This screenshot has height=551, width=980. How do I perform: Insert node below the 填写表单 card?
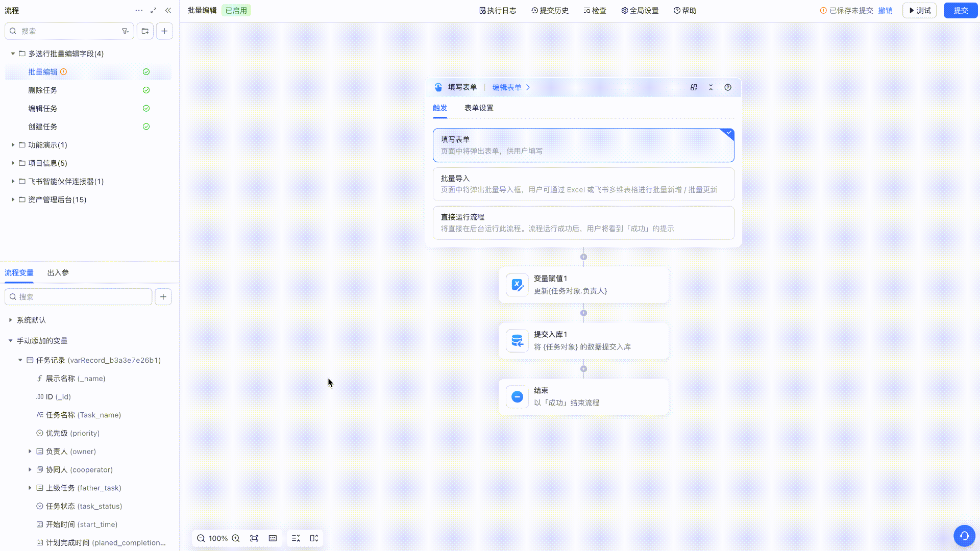point(583,257)
